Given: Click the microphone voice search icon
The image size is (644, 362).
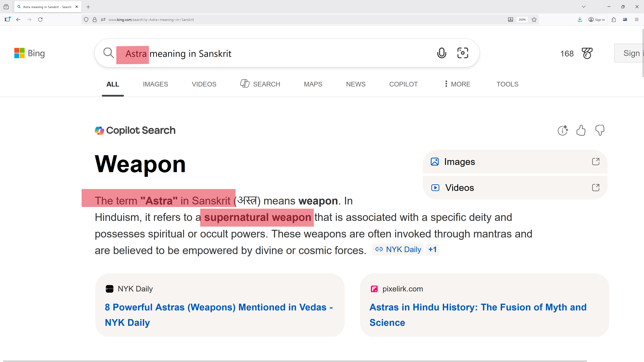Looking at the screenshot, I should (442, 53).
